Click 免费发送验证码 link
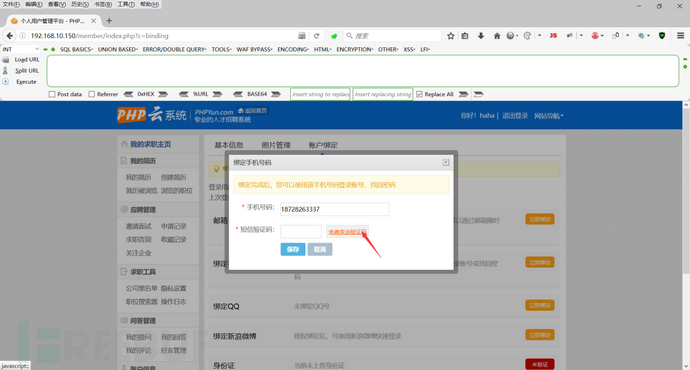 tap(347, 232)
